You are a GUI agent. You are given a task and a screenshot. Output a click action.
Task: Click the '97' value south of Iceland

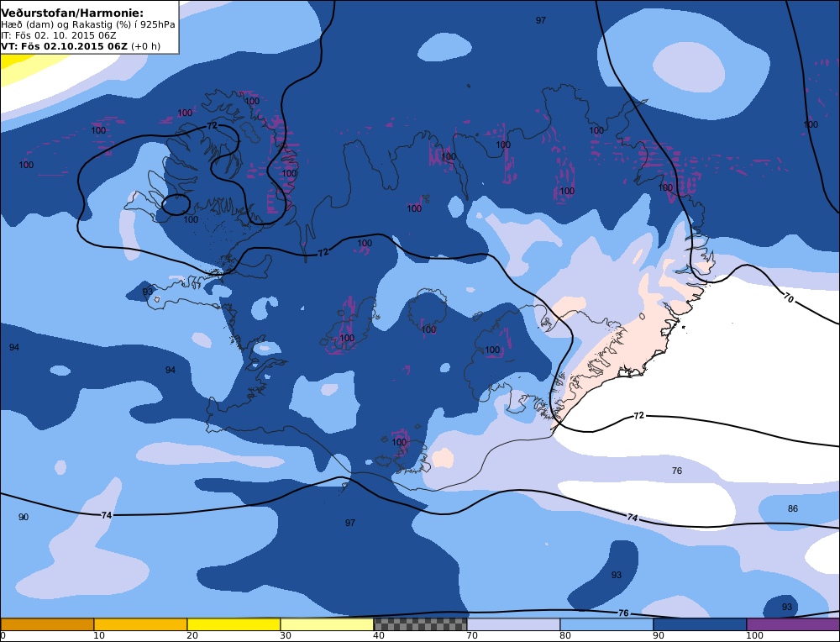click(x=349, y=523)
